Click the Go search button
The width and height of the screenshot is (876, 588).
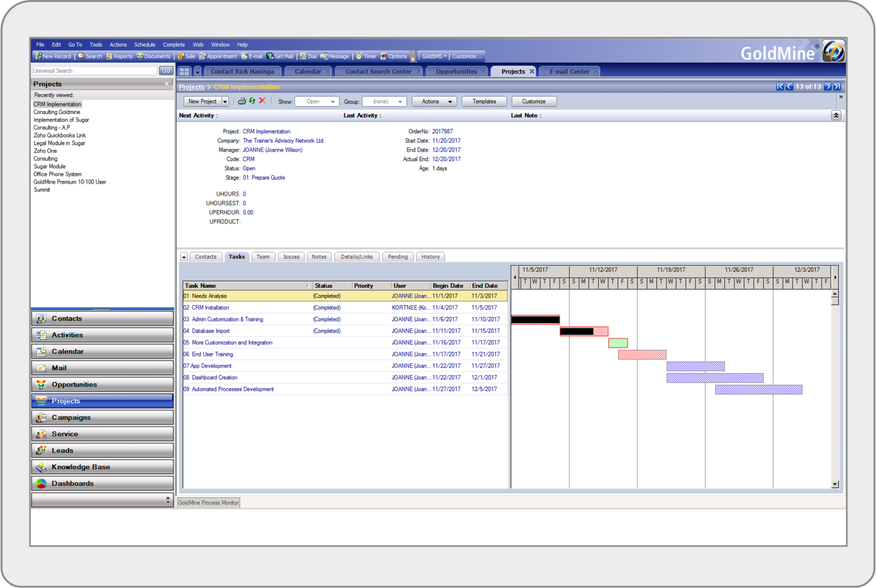[166, 71]
